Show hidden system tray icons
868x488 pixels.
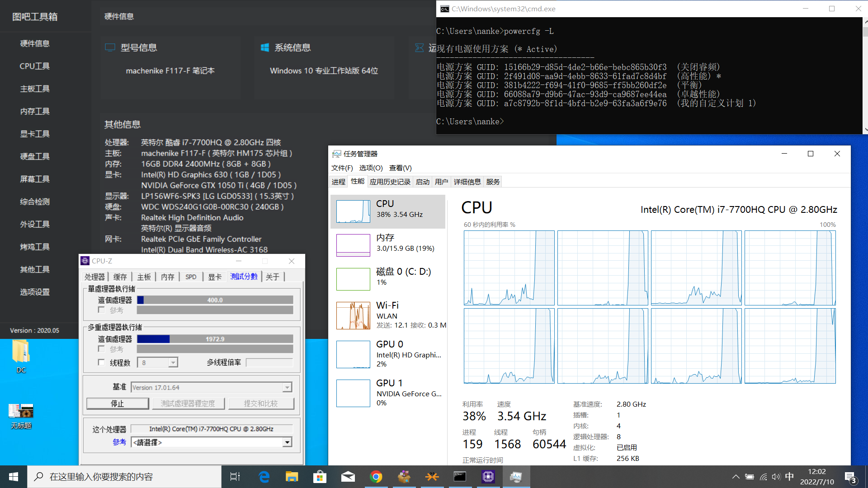pos(736,477)
